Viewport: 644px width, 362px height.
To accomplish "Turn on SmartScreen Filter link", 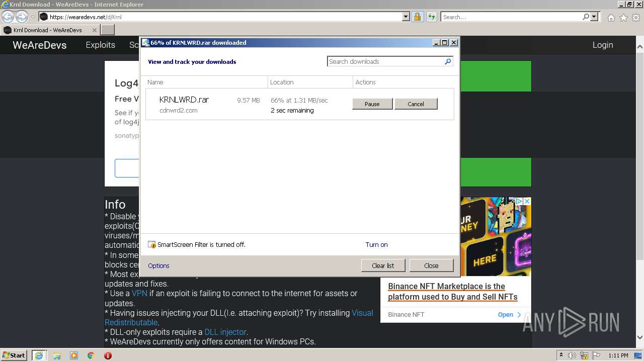I will pos(376,245).
